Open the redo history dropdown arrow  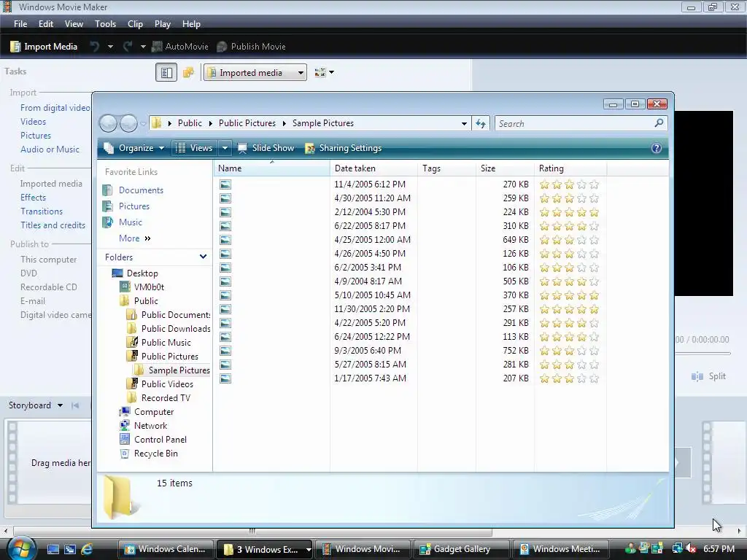tap(143, 46)
